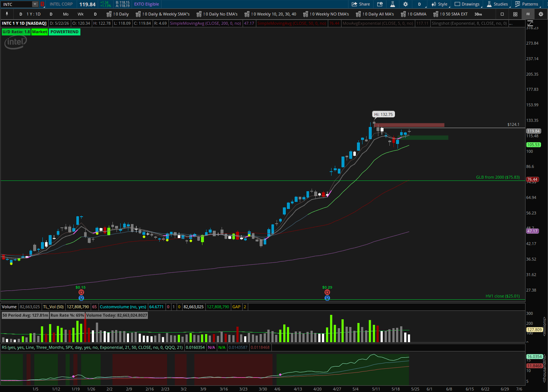Click the MovAvgExponential (CLOSE, 5, 0, no) label
Screen dimensions: 548x392
click(x=378, y=23)
